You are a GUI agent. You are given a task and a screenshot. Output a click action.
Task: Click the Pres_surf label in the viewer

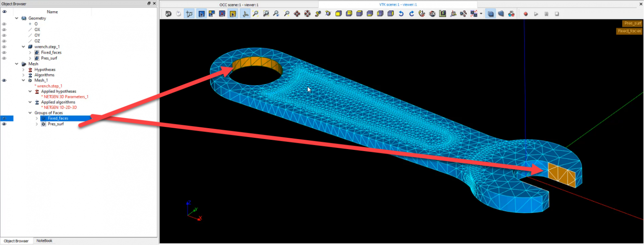[632, 23]
